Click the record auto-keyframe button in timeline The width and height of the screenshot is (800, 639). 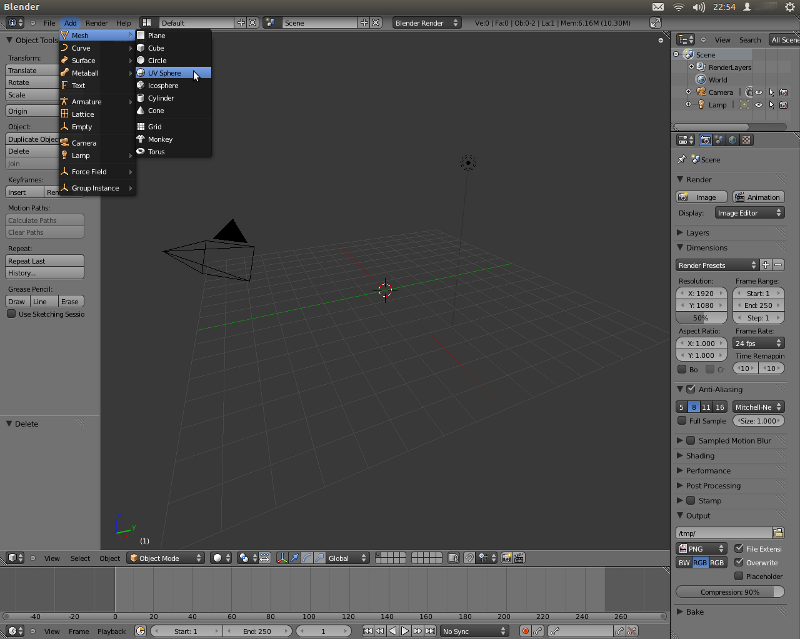tap(525, 631)
